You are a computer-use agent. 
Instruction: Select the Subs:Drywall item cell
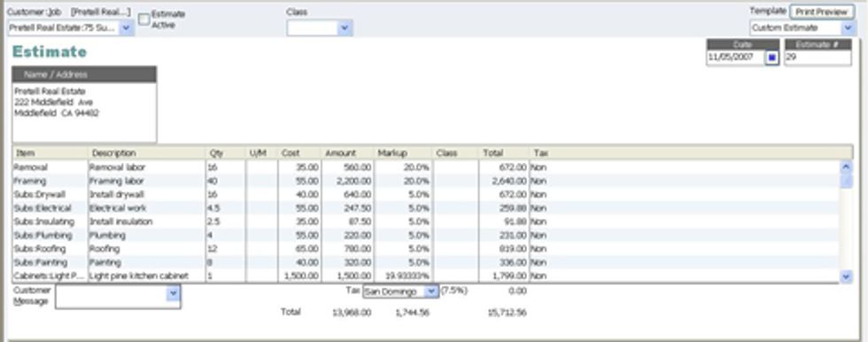point(50,195)
